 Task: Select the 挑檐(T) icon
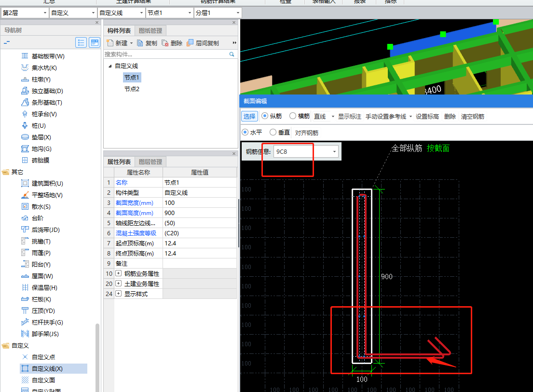click(25, 241)
